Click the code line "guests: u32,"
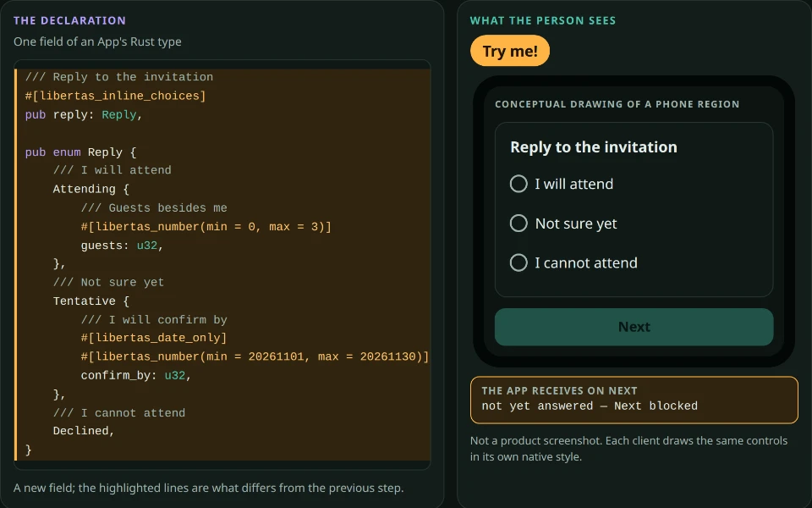The height and width of the screenshot is (508, 812). [122, 246]
